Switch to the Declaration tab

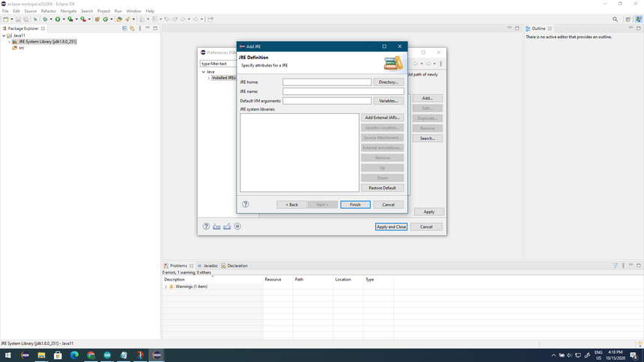pyautogui.click(x=237, y=266)
